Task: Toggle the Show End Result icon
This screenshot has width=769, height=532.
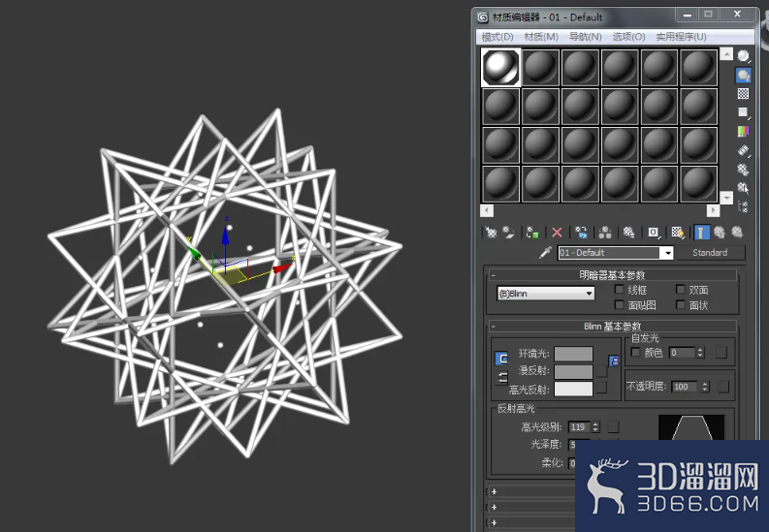Action: [x=702, y=233]
